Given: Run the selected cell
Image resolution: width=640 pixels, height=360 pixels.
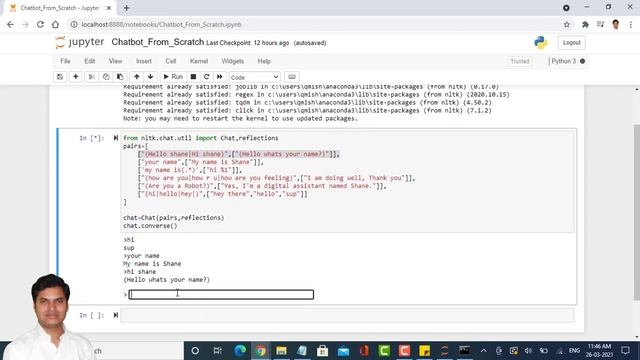Looking at the screenshot, I should (173, 77).
